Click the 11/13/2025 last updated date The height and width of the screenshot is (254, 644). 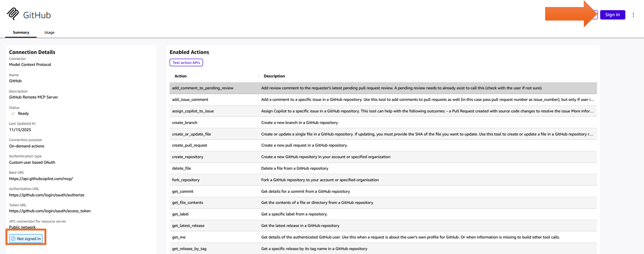tap(20, 130)
